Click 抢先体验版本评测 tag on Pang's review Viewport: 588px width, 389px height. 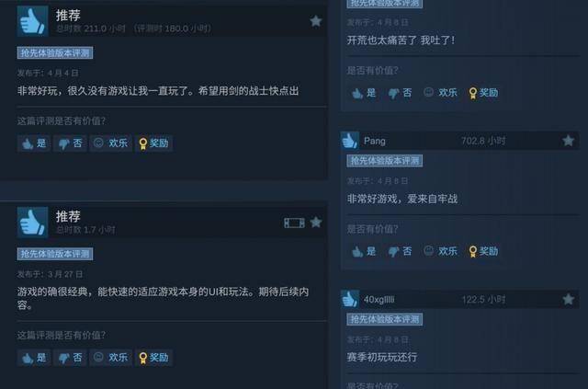[x=385, y=161]
